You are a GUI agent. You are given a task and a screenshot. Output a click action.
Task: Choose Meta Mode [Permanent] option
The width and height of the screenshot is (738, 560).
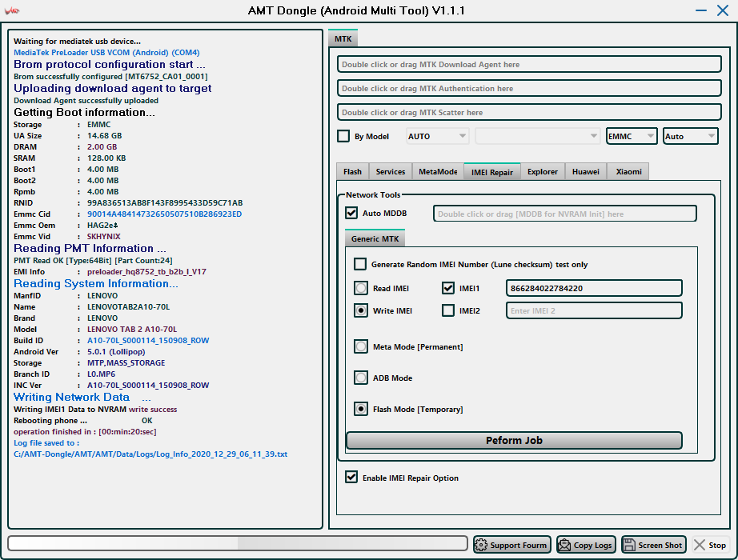(x=361, y=346)
